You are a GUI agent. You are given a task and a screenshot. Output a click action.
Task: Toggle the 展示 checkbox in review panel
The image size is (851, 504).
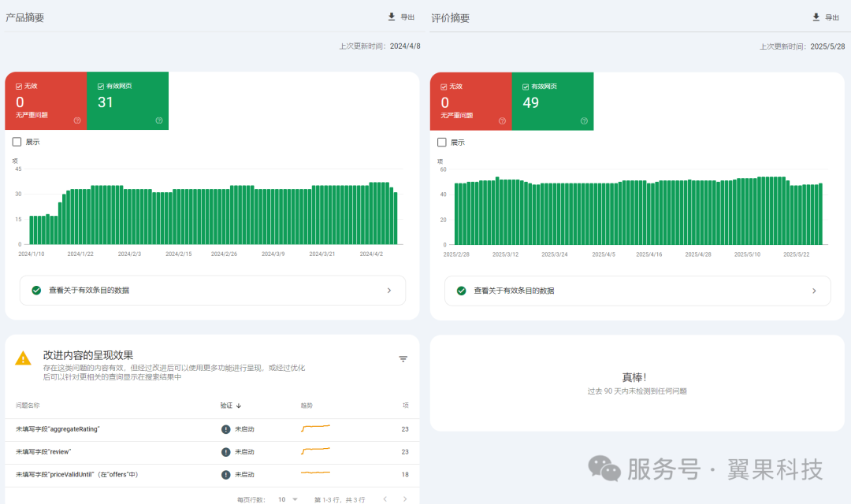click(x=442, y=142)
